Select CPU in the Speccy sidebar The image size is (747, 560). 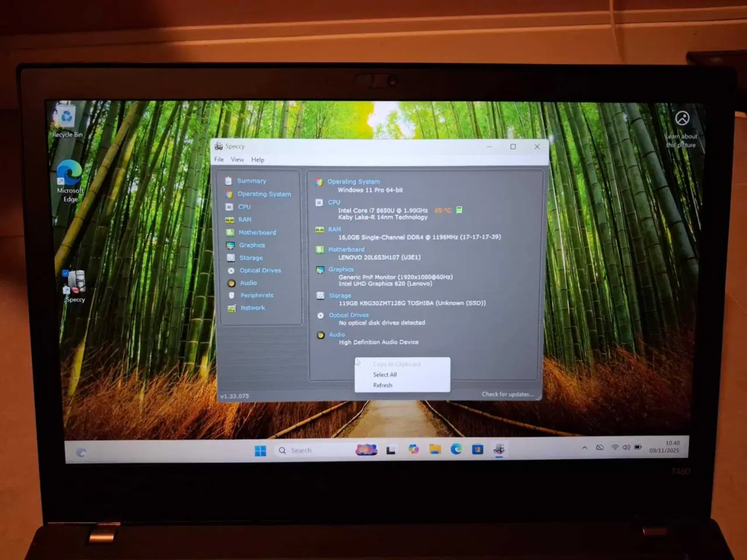click(244, 206)
